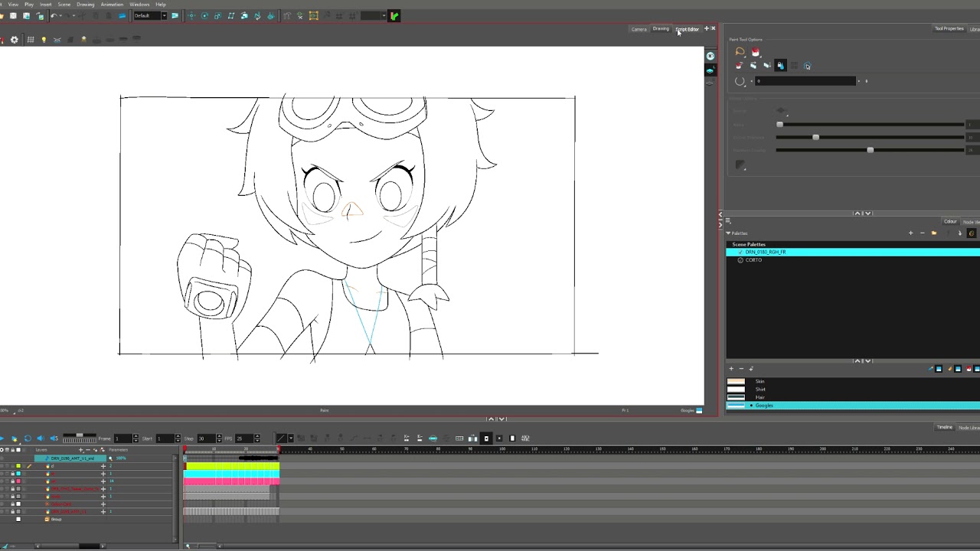Click the workspace manager icon
This screenshot has width=980, height=551.
(175, 16)
